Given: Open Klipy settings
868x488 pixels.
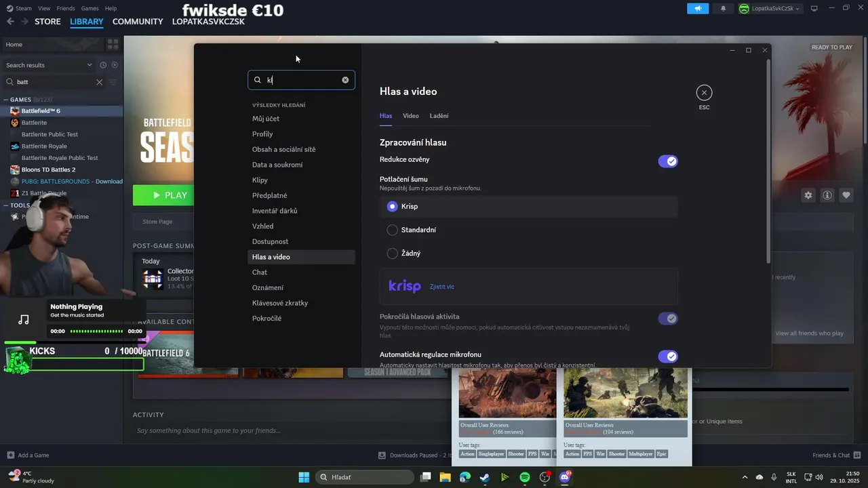Looking at the screenshot, I should [x=301, y=180].
